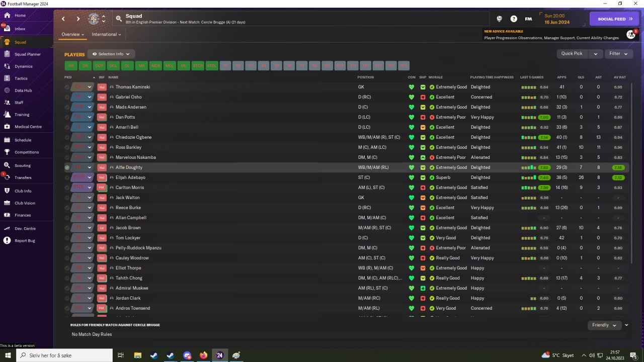Untick the pick checkbox for Alfie Doughty
The width and height of the screenshot is (644, 362).
point(67,167)
